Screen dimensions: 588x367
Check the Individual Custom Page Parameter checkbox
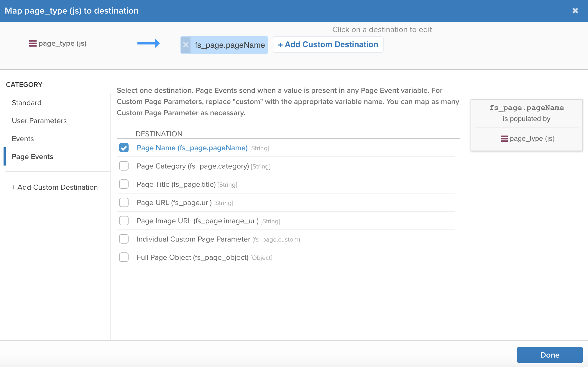coord(124,239)
